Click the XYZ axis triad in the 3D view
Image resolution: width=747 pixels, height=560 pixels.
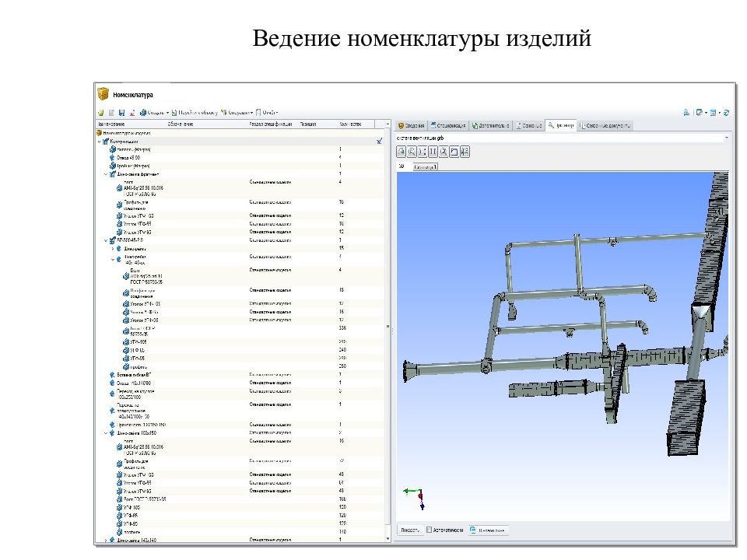(415, 498)
